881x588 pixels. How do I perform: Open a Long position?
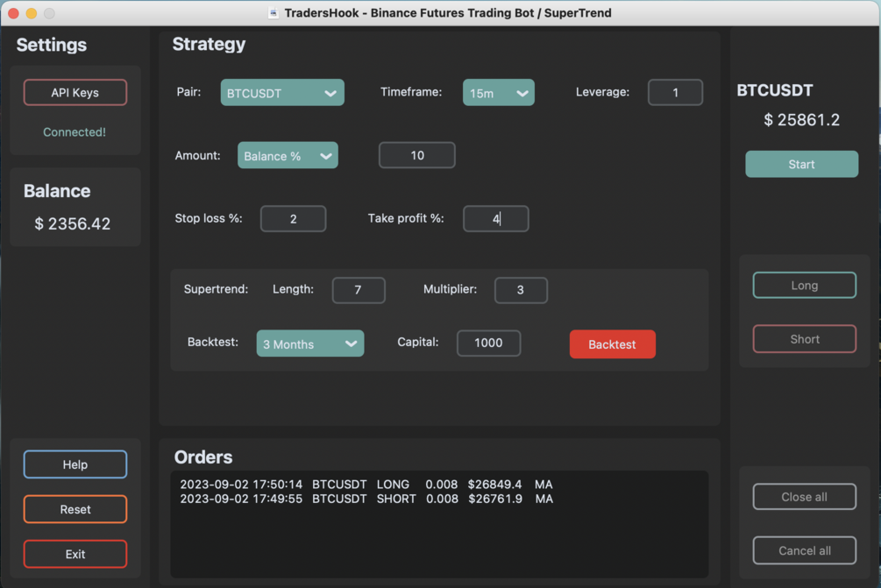[x=805, y=286]
